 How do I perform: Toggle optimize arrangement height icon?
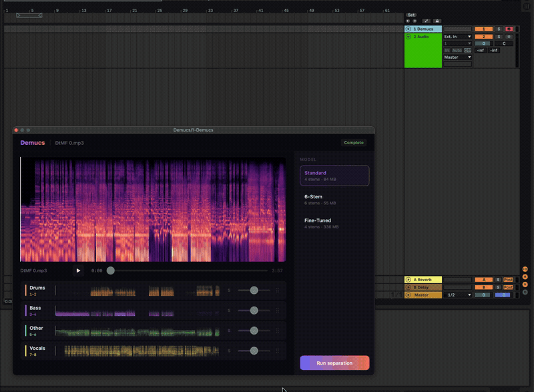click(x=427, y=21)
